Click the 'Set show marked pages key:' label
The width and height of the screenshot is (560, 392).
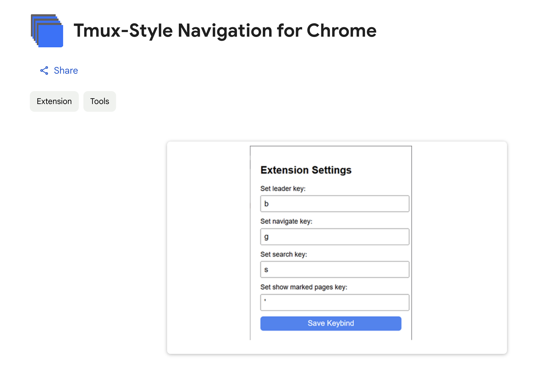pos(304,287)
